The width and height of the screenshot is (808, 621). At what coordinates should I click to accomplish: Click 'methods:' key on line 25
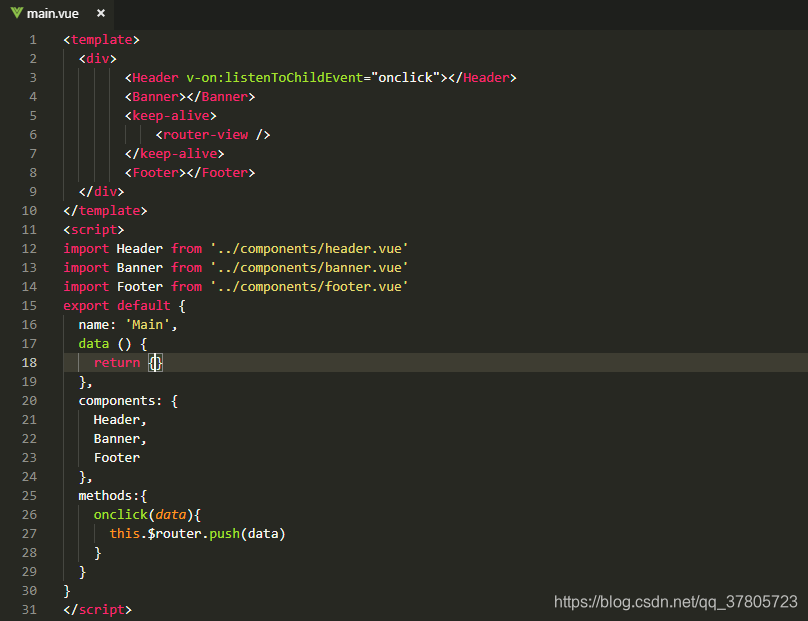pyautogui.click(x=109, y=496)
